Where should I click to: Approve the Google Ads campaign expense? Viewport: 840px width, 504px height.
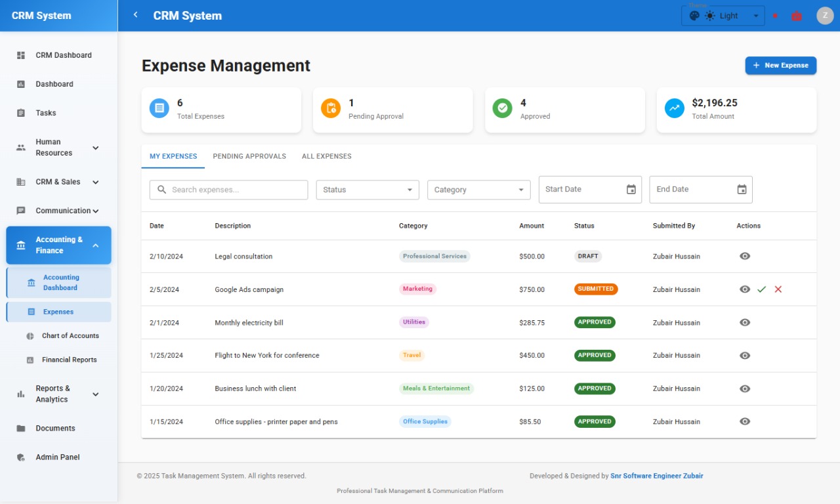761,289
